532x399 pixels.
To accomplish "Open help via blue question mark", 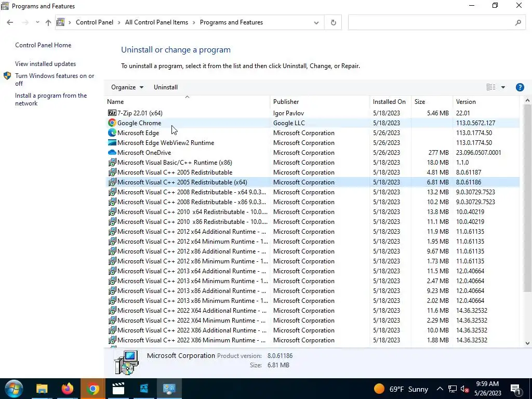I will [x=520, y=87].
